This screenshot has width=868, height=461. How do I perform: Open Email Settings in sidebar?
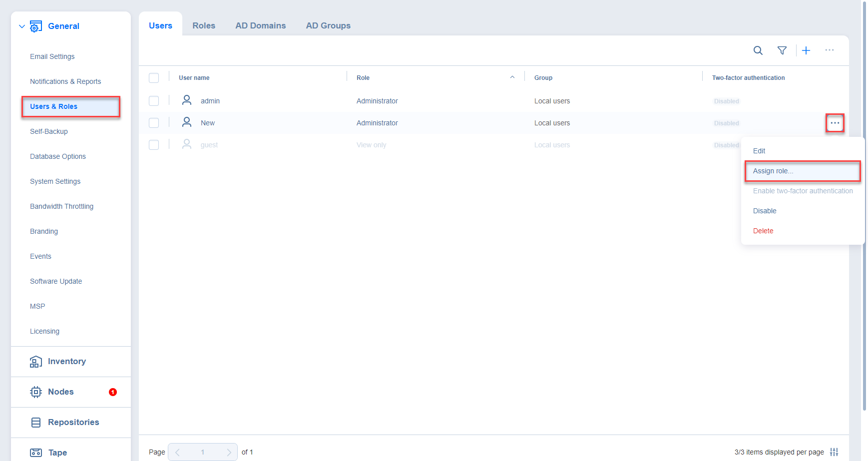(x=52, y=56)
